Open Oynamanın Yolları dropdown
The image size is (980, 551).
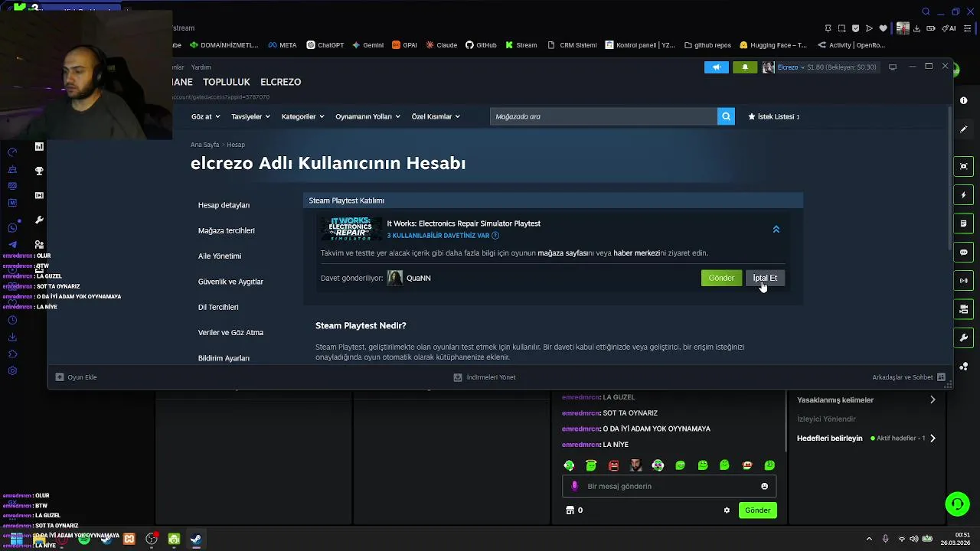pyautogui.click(x=367, y=116)
